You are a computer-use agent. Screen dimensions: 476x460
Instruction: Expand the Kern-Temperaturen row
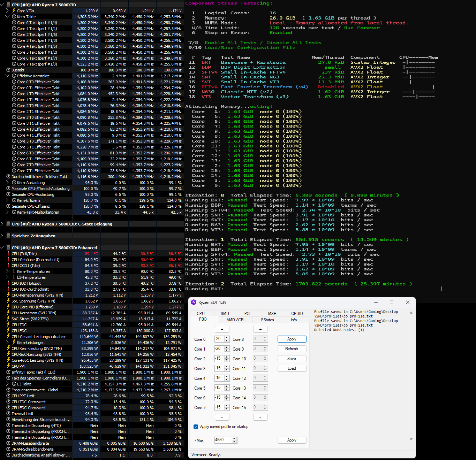7,271
